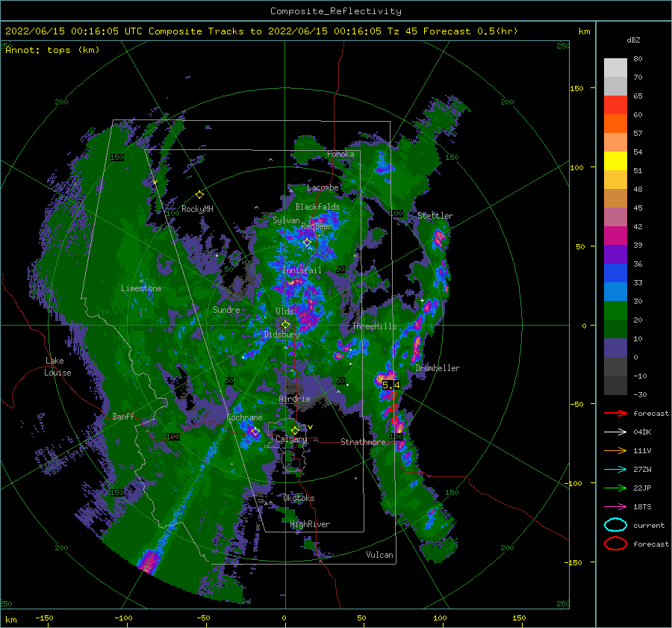
Task: Click the green 22JP arrow icon
Action: [x=615, y=488]
